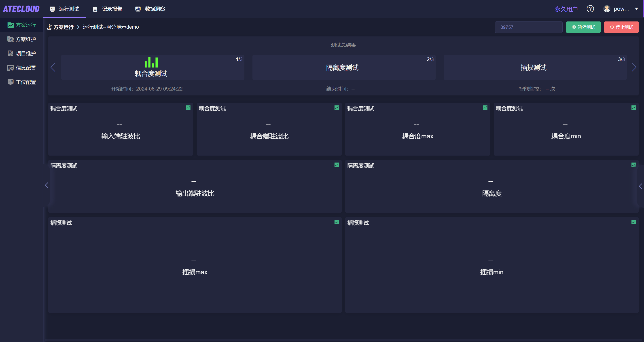The image size is (644, 342).
Task: Open chart icon on 插损min card
Action: [633, 222]
